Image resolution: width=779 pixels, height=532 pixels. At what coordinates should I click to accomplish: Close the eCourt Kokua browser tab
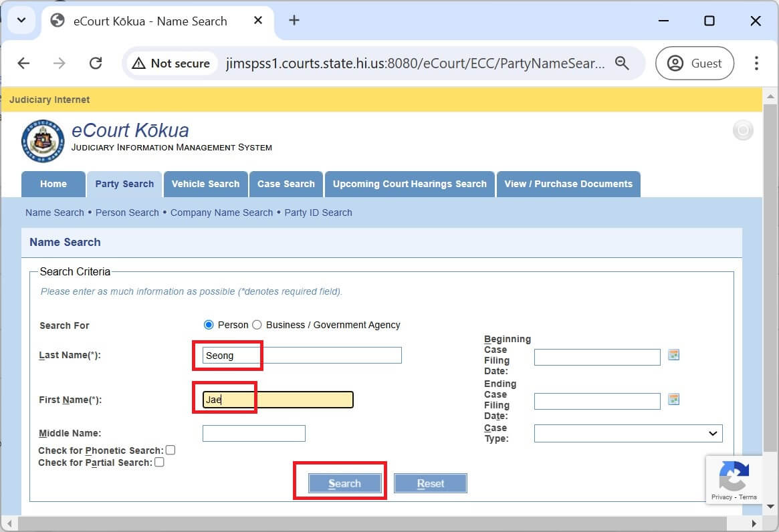258,20
